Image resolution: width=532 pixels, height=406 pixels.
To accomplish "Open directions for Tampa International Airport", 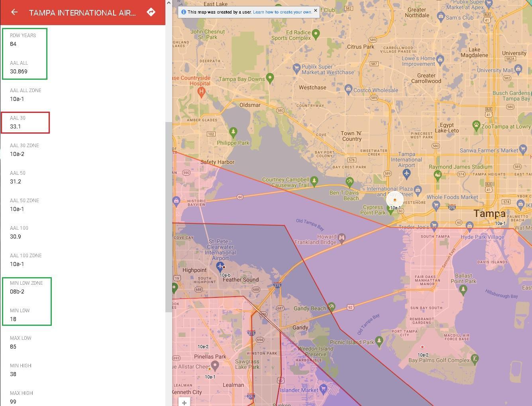I will point(151,12).
